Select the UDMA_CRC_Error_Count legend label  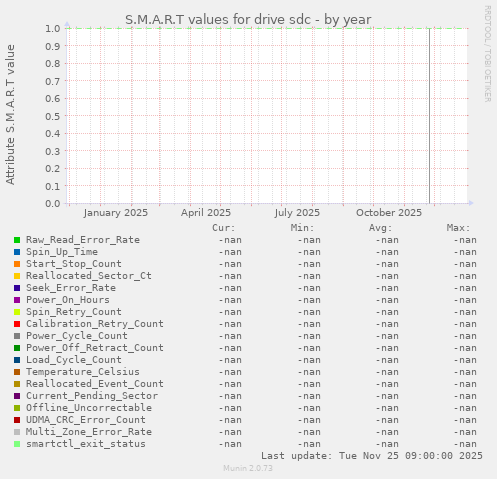pyautogui.click(x=86, y=420)
